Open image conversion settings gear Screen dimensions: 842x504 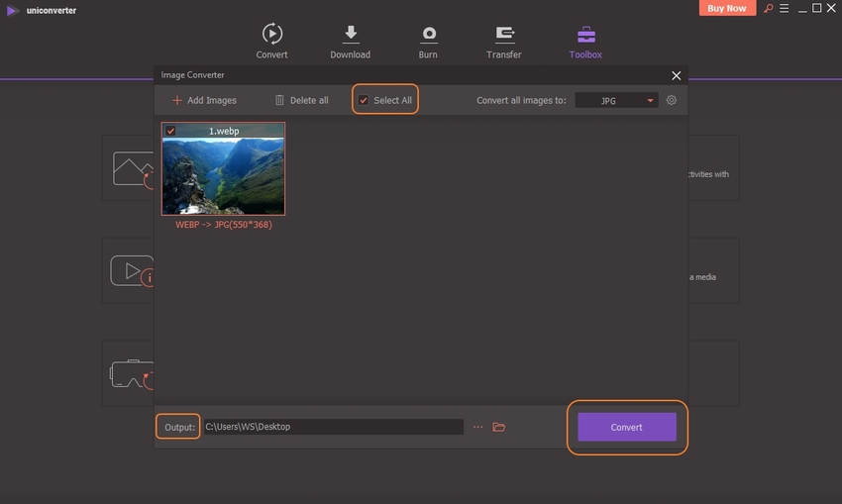[x=672, y=100]
